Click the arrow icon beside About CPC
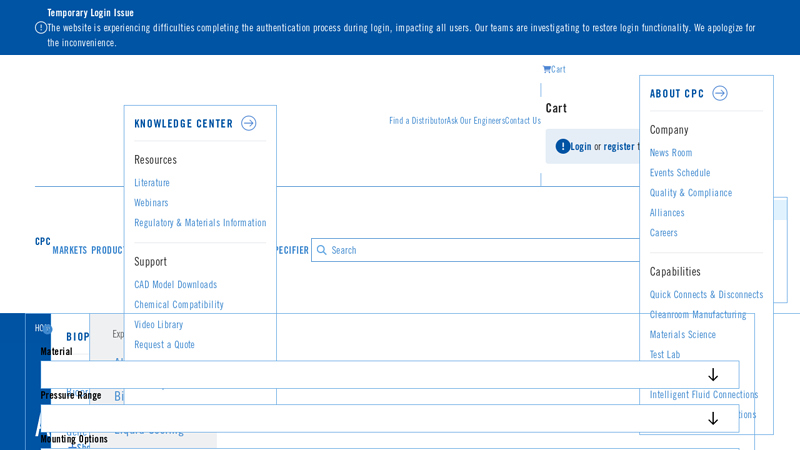800x450 pixels. point(720,94)
